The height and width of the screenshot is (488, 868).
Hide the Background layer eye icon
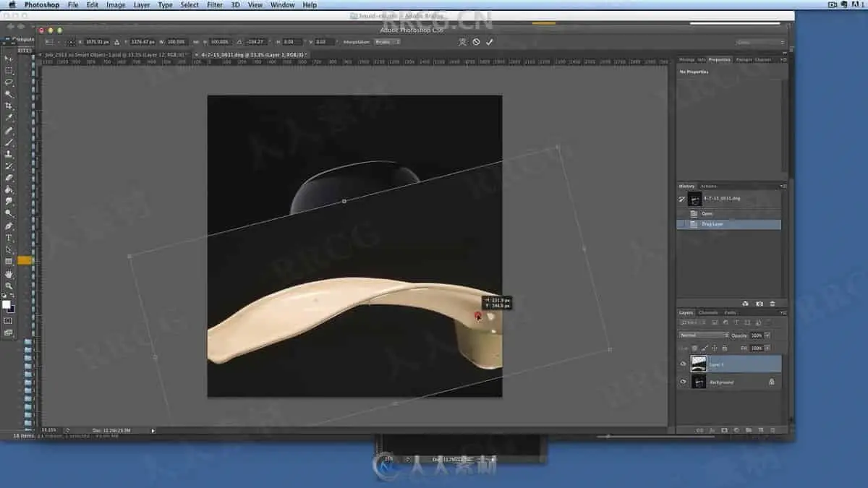683,381
